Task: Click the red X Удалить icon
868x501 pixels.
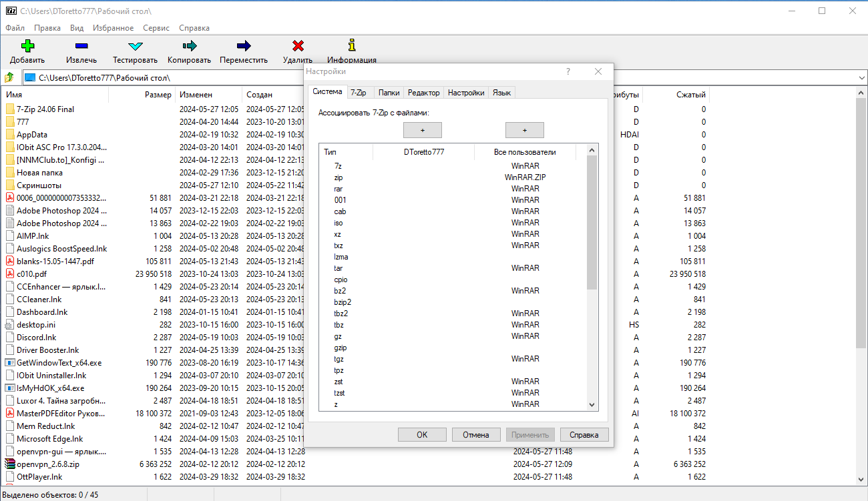Action: 298,46
